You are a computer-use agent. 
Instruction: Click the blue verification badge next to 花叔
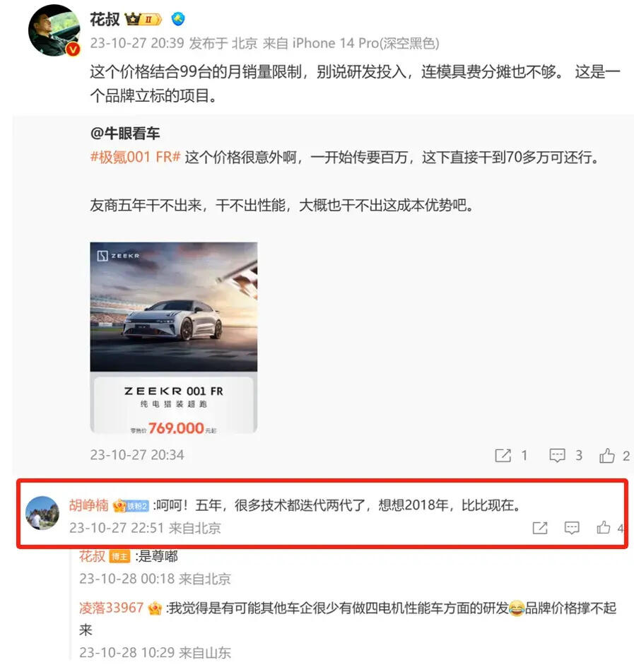click(x=178, y=19)
